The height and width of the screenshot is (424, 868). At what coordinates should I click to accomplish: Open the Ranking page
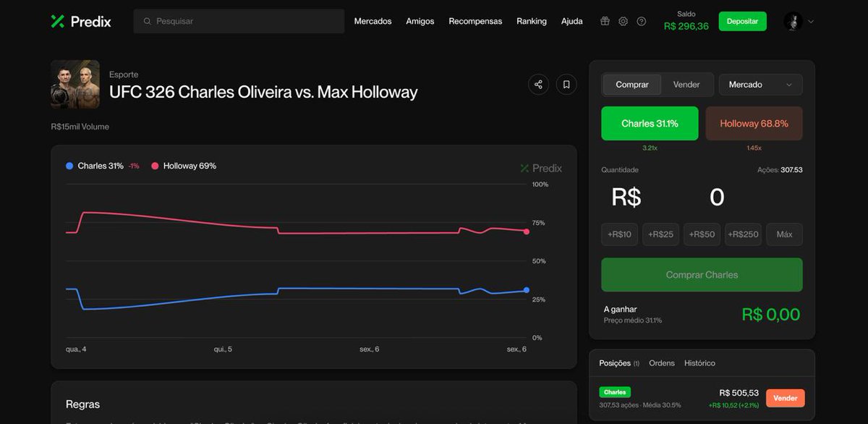[x=532, y=21]
